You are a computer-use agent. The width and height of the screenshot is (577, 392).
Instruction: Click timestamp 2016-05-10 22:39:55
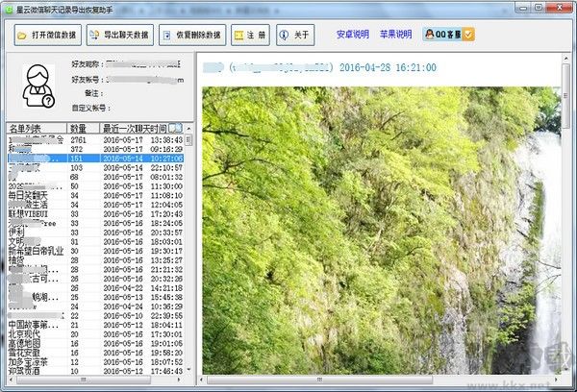point(142,316)
